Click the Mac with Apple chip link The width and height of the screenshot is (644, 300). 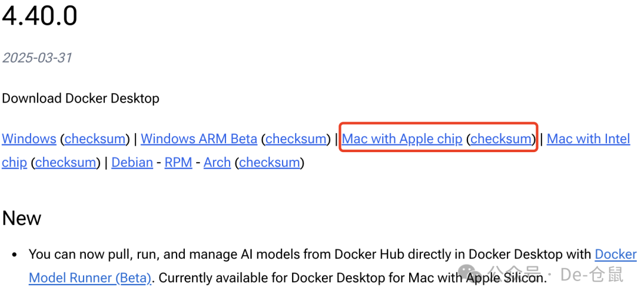[x=402, y=139]
